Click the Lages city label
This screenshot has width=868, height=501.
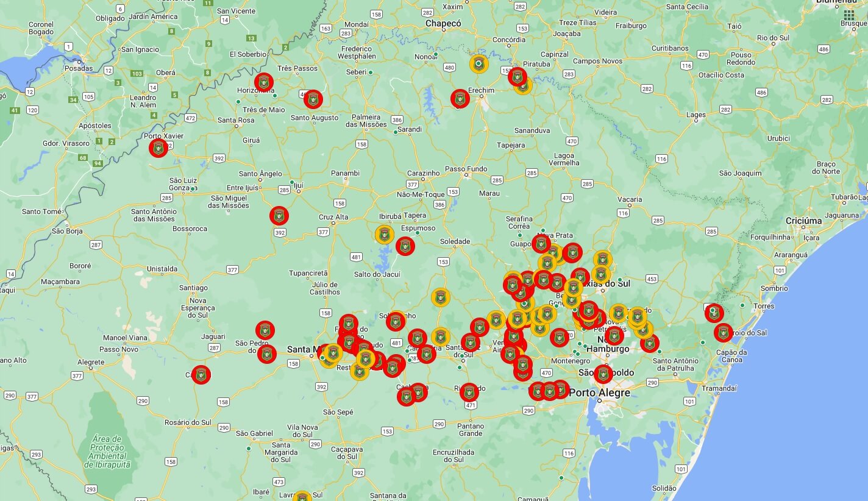(x=696, y=115)
